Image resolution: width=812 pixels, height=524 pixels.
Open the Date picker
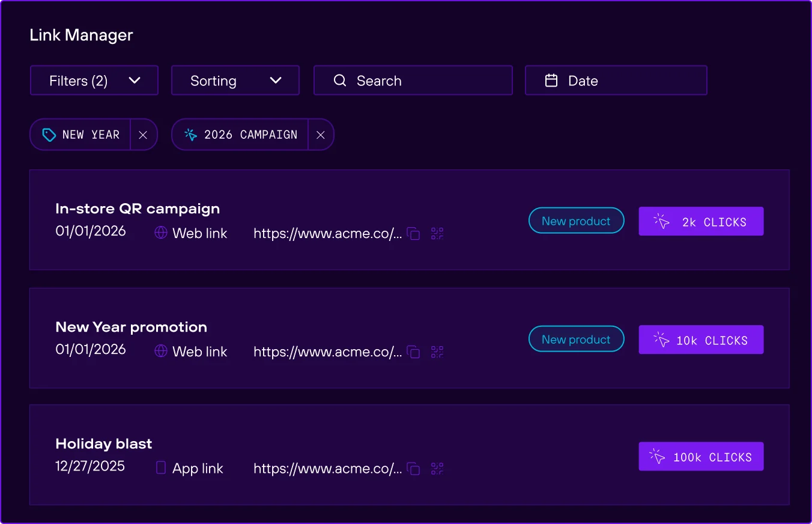pyautogui.click(x=616, y=80)
